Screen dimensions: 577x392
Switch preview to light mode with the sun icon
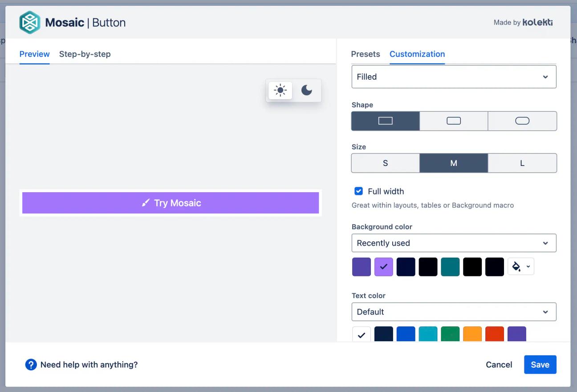(280, 90)
